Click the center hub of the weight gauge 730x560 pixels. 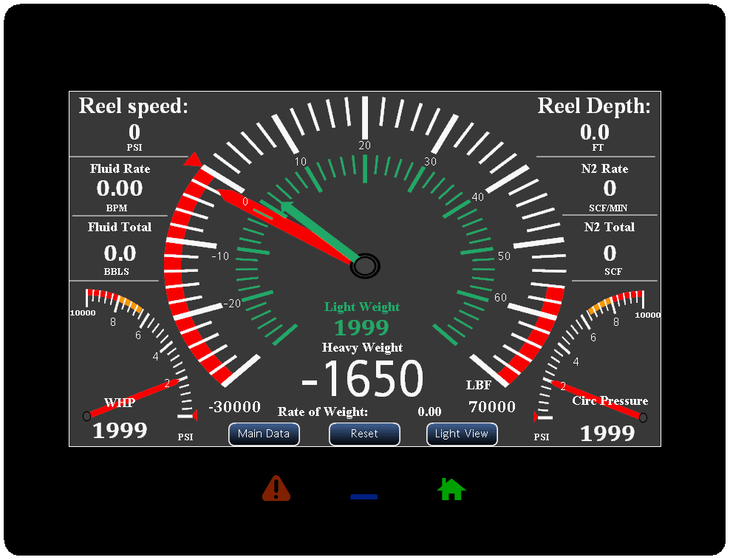coord(364,266)
